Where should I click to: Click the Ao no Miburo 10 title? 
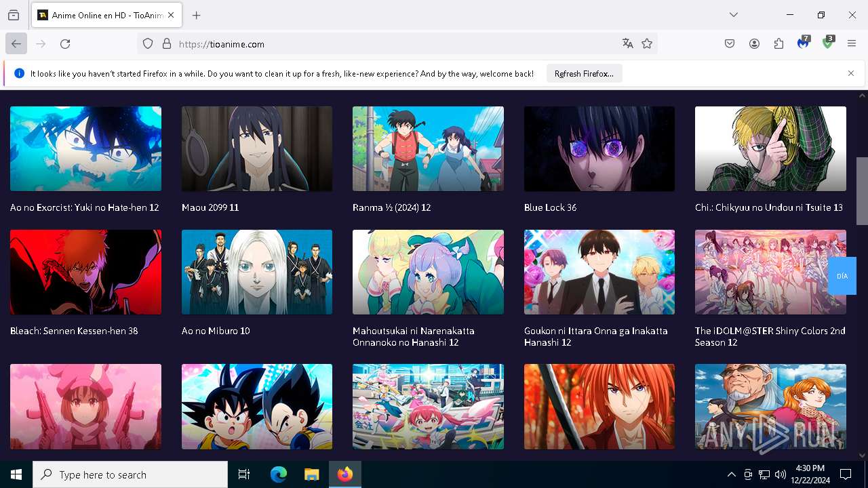216,331
